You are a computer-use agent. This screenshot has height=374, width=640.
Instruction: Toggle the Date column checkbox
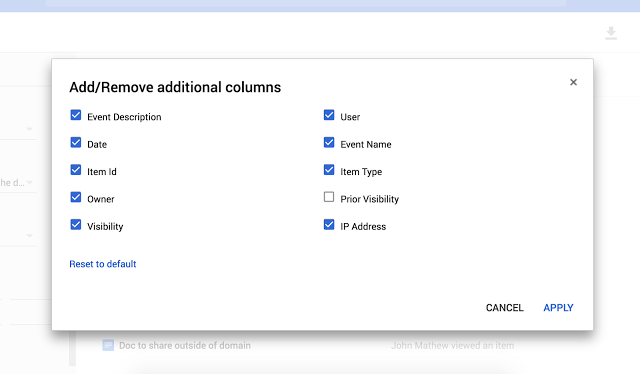coord(76,142)
